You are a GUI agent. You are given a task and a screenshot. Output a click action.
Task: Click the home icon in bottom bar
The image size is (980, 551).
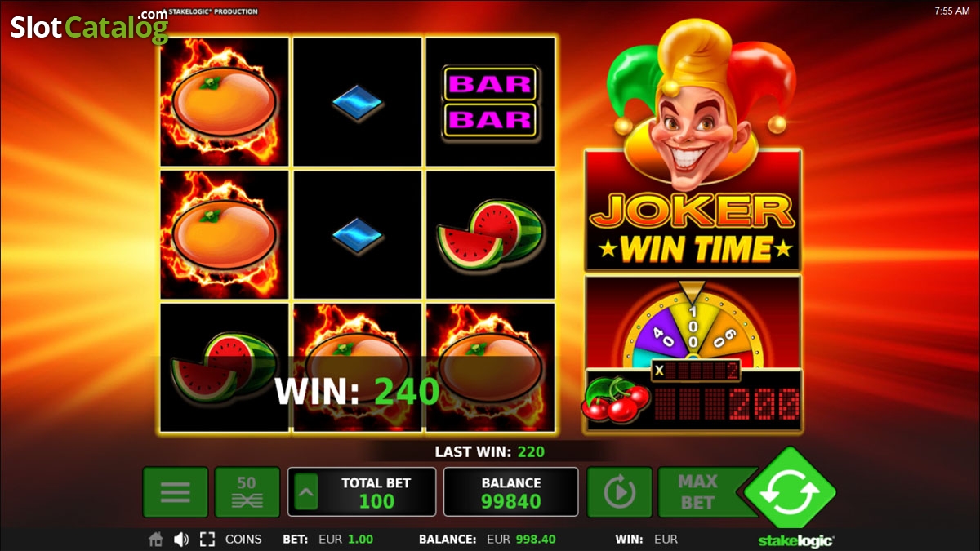click(155, 540)
